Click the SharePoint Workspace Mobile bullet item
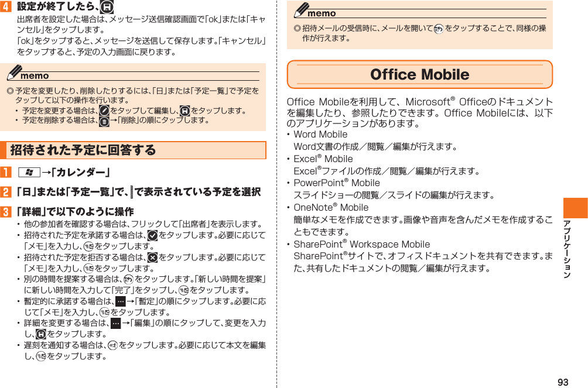The width and height of the screenshot is (588, 388). coord(362,244)
